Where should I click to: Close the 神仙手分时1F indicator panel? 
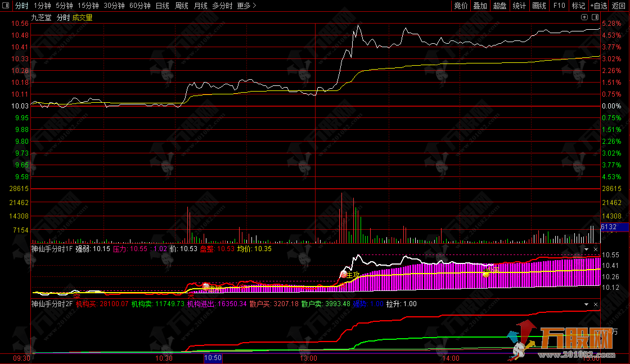(x=596, y=249)
